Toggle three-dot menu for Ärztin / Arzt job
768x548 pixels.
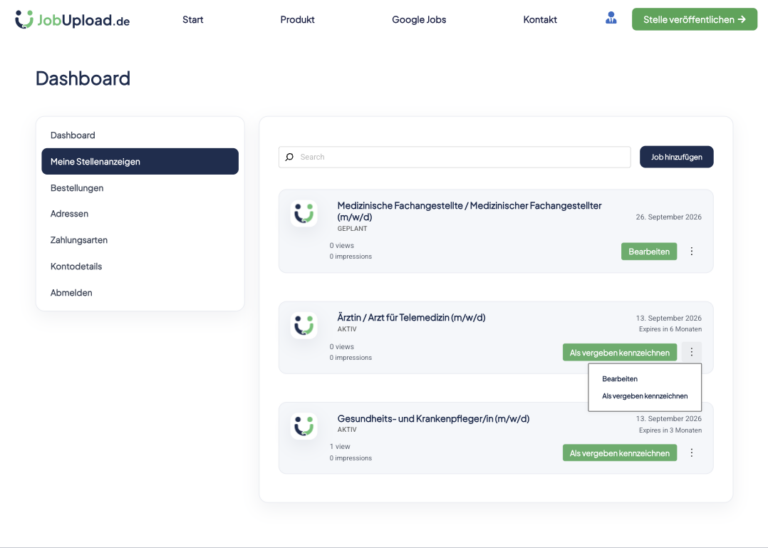point(692,352)
